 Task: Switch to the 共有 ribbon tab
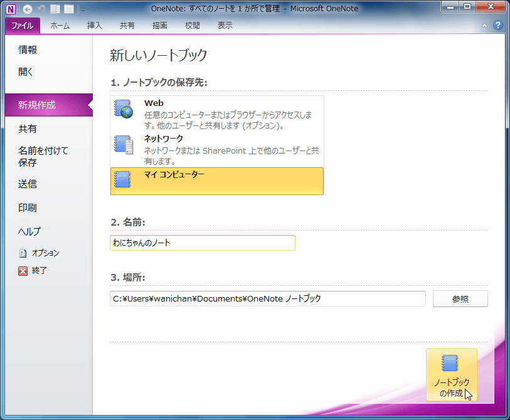(127, 26)
